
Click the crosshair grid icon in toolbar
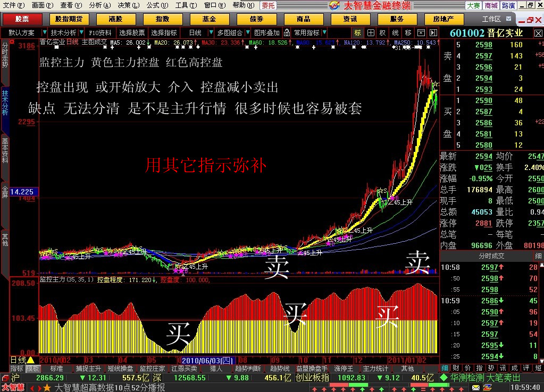pos(371,33)
